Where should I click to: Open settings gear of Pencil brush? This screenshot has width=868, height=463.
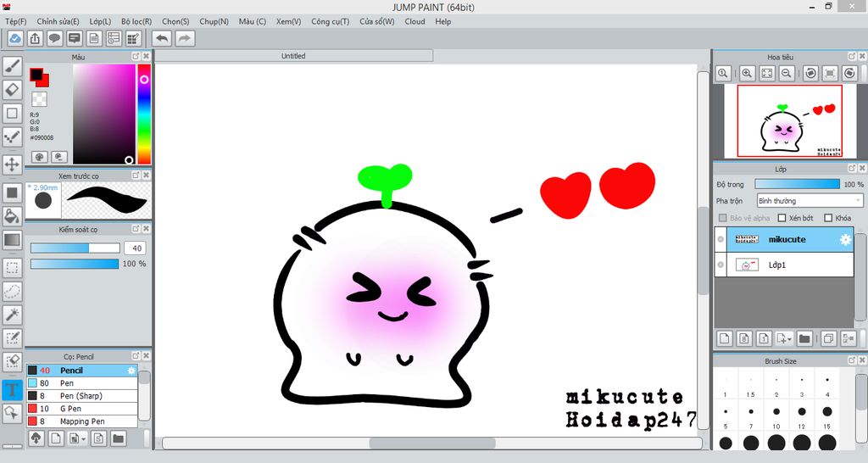tap(131, 371)
